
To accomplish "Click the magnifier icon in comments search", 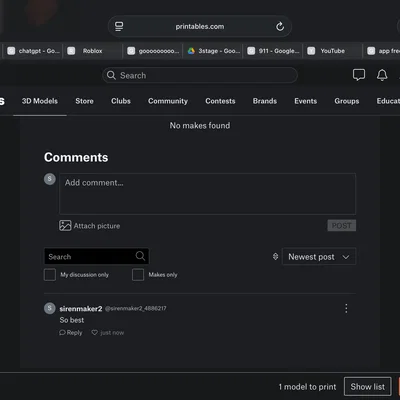I will point(140,256).
